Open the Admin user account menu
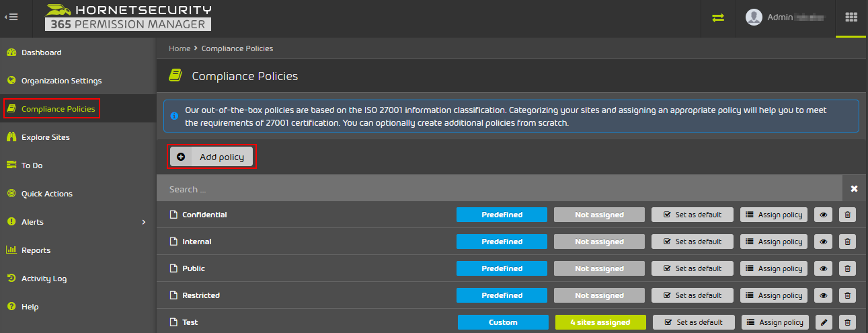 pyautogui.click(x=785, y=17)
